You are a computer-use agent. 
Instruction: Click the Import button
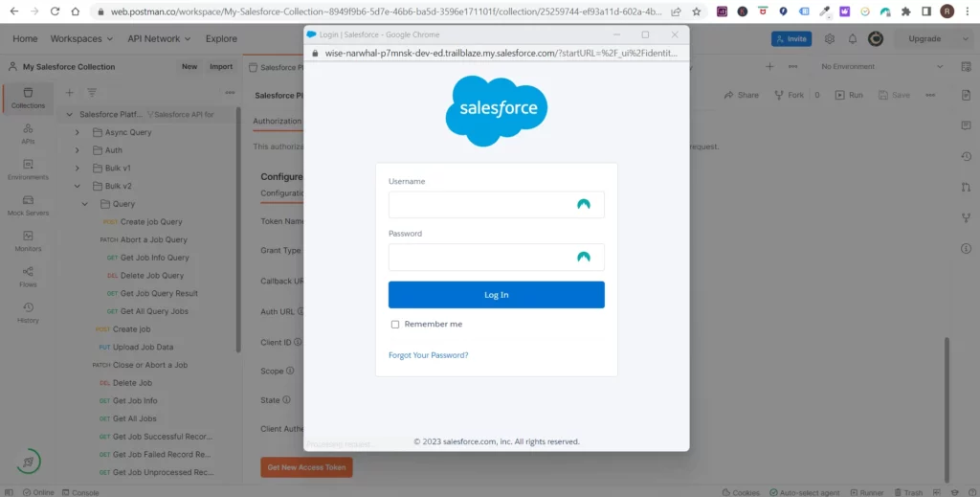221,66
